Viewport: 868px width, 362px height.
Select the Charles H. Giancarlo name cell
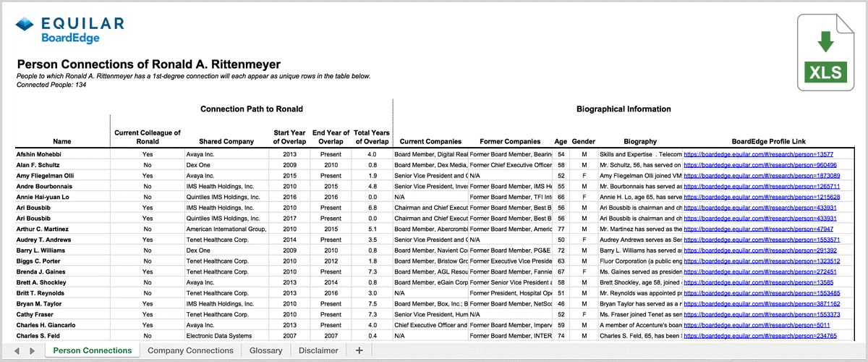tap(62, 325)
